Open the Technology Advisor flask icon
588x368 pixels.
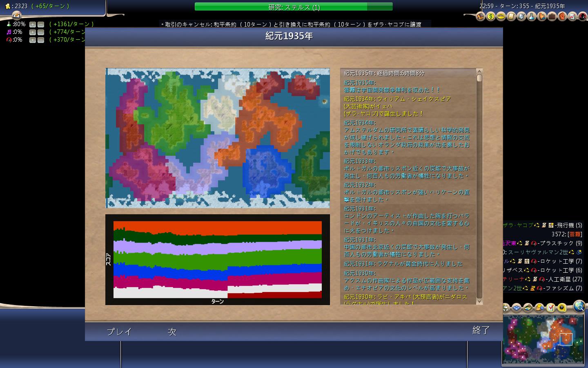coord(532,16)
